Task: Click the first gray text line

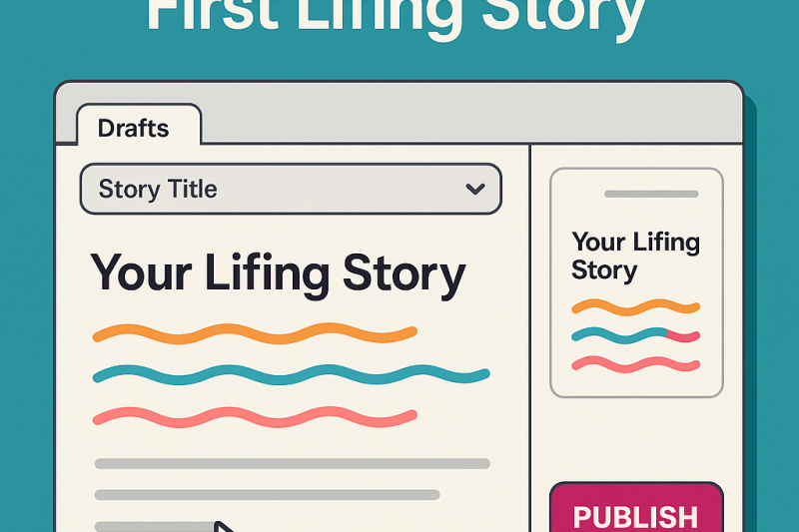Action: coord(292,463)
